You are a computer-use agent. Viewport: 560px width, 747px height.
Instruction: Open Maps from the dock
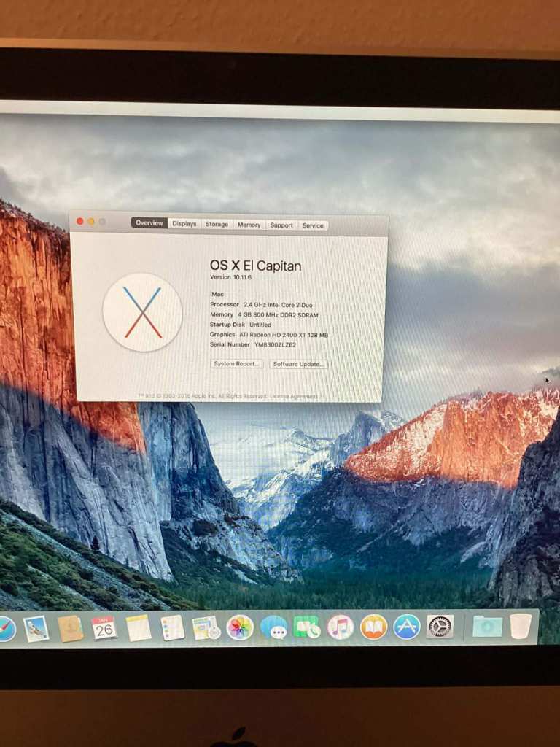[206, 628]
